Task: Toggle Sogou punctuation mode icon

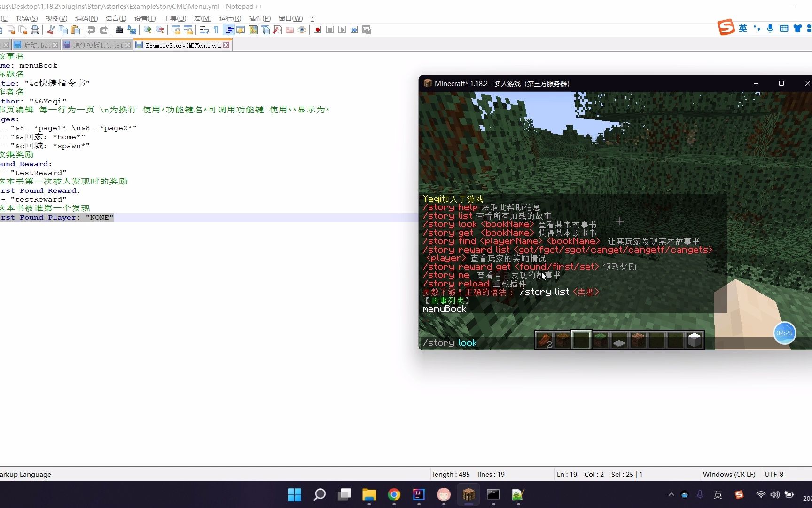Action: pyautogui.click(x=757, y=28)
